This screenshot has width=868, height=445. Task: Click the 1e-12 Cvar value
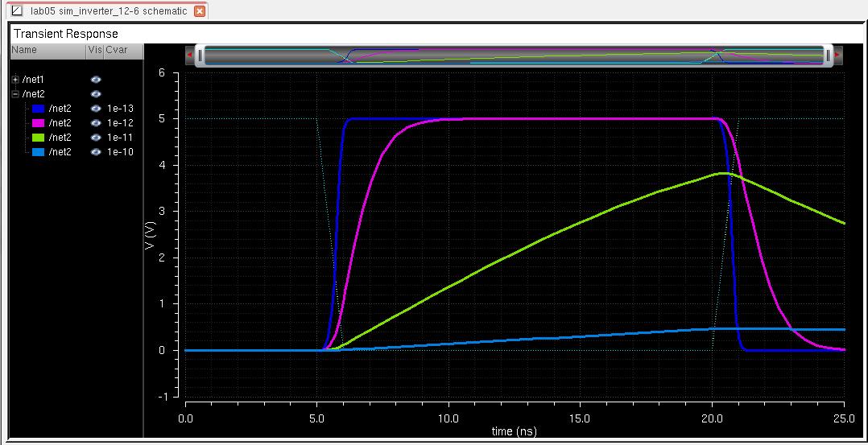(x=120, y=123)
